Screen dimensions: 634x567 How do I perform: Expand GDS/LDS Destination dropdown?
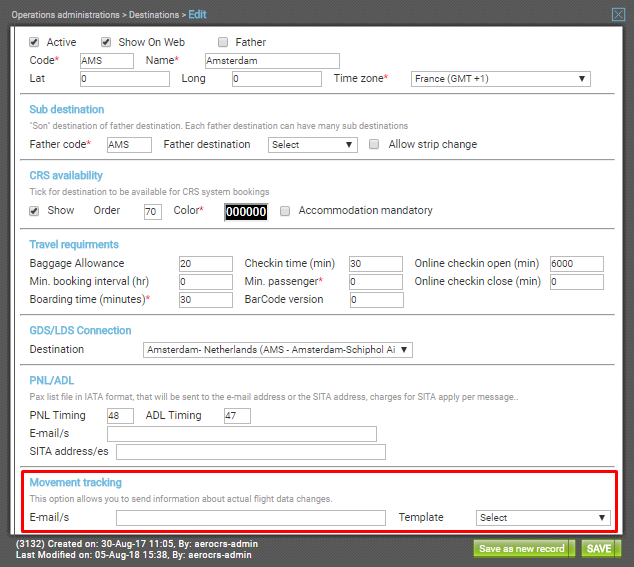[x=278, y=350]
